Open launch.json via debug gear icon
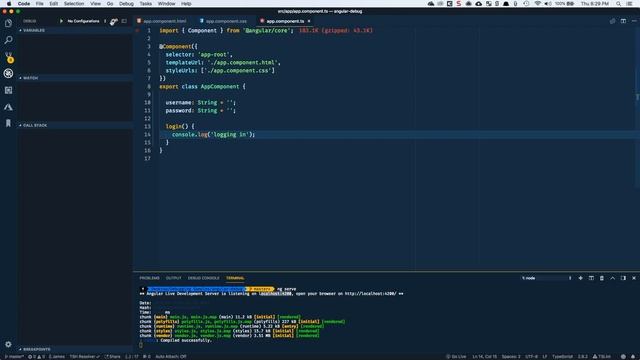640x360 pixels. pyautogui.click(x=113, y=21)
